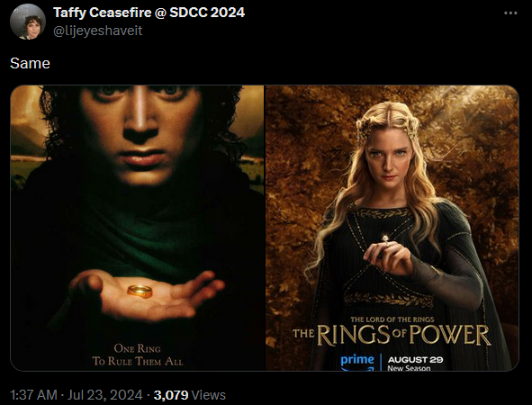Click the @lijeyeshaveit handle
The image size is (532, 405).
98,31
